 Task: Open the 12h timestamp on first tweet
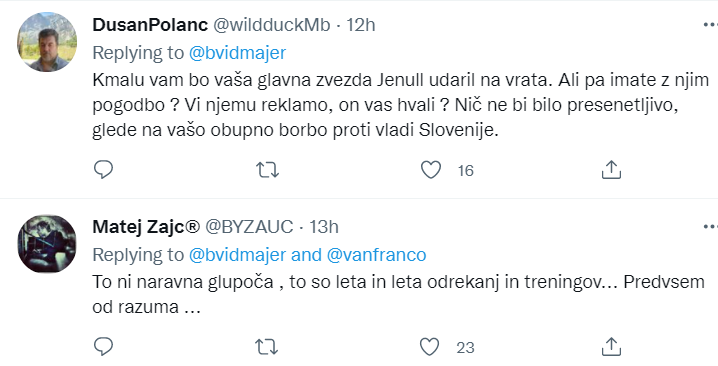pyautogui.click(x=361, y=25)
